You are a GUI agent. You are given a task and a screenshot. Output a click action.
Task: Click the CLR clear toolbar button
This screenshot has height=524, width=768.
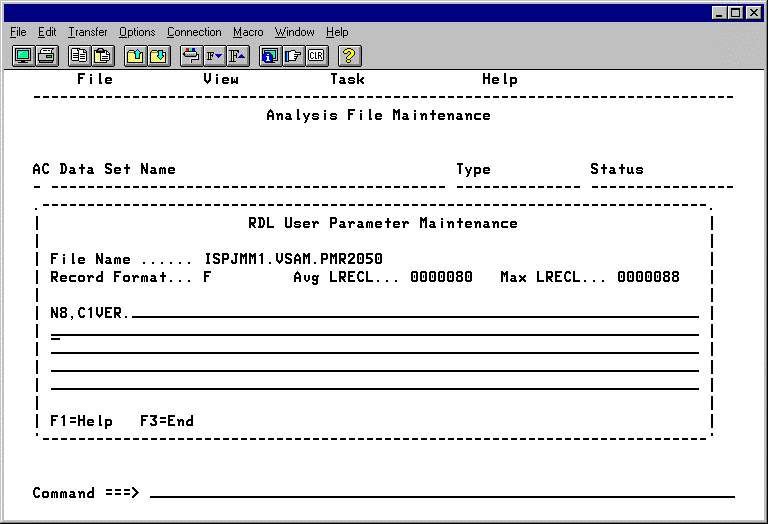(317, 56)
